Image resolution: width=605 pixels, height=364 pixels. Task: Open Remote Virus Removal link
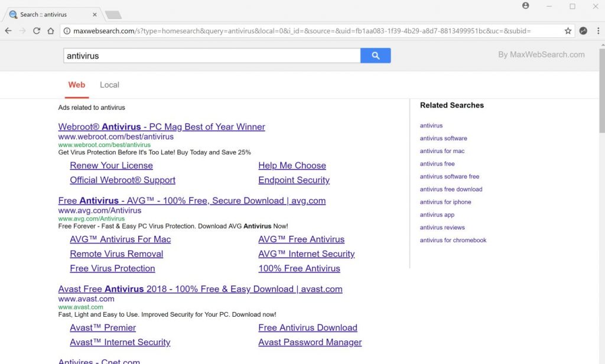[116, 254]
